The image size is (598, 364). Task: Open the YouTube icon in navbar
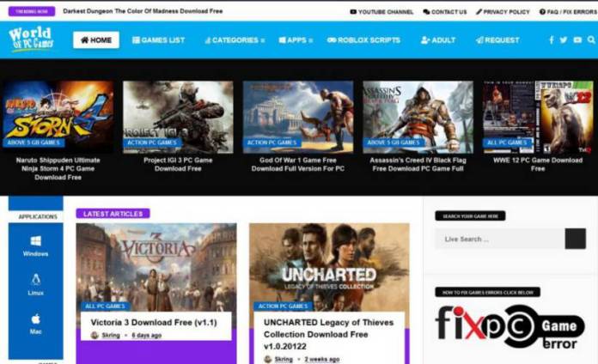point(577,40)
